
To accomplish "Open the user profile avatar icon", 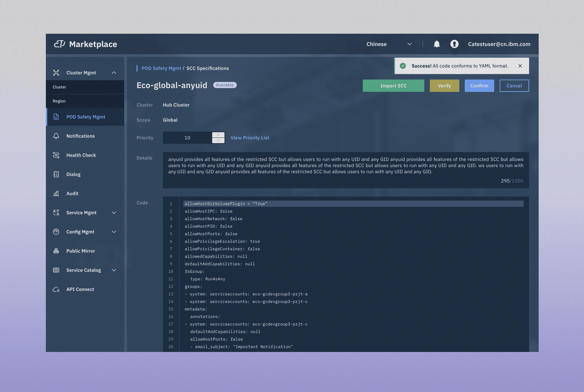I will [x=454, y=44].
